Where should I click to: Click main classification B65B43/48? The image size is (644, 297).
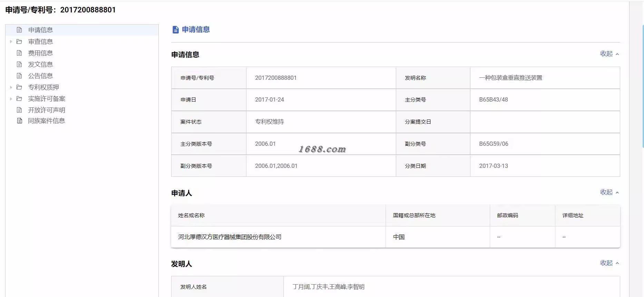coord(494,99)
